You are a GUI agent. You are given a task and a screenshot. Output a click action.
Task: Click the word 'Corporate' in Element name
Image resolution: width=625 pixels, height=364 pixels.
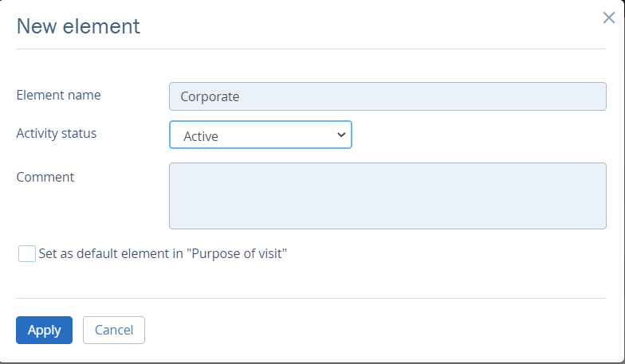210,96
